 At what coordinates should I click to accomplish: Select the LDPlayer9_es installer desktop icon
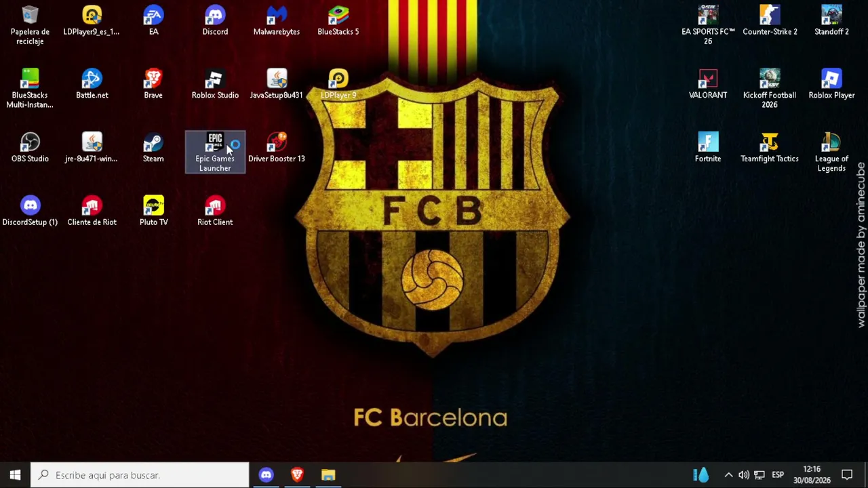(x=92, y=20)
